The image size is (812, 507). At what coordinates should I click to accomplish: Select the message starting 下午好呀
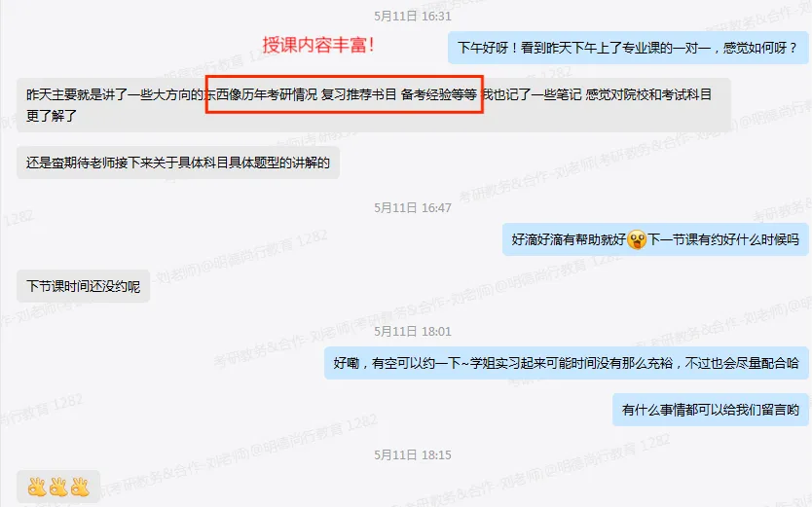click(x=628, y=48)
